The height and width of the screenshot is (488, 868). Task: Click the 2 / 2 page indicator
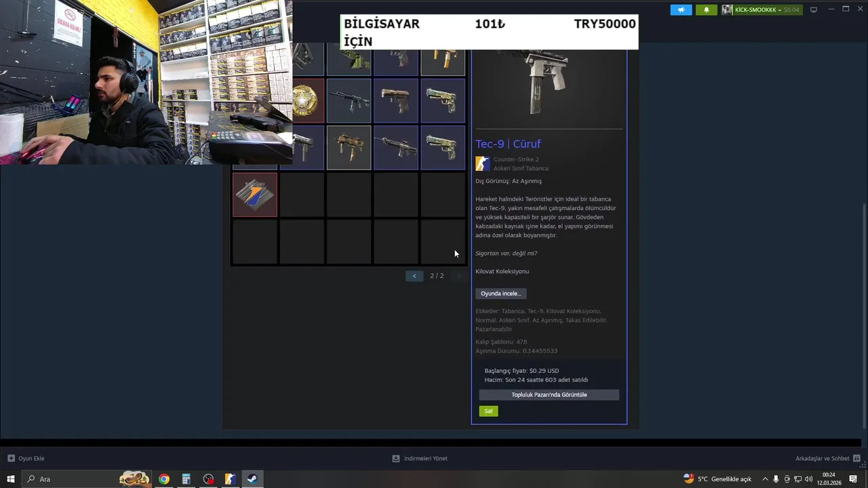click(437, 276)
